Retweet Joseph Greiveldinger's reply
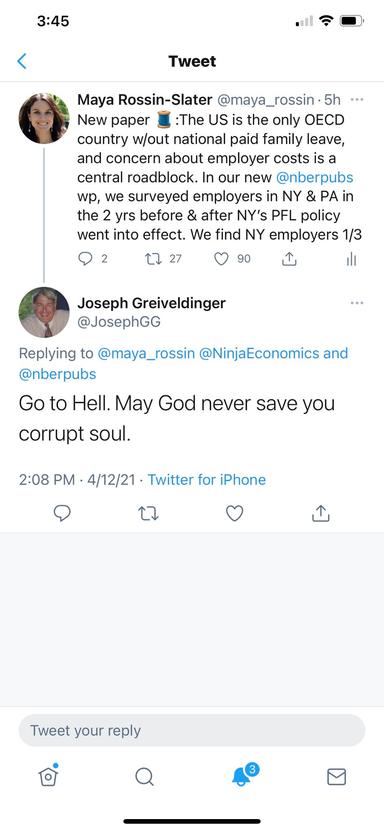 148,513
